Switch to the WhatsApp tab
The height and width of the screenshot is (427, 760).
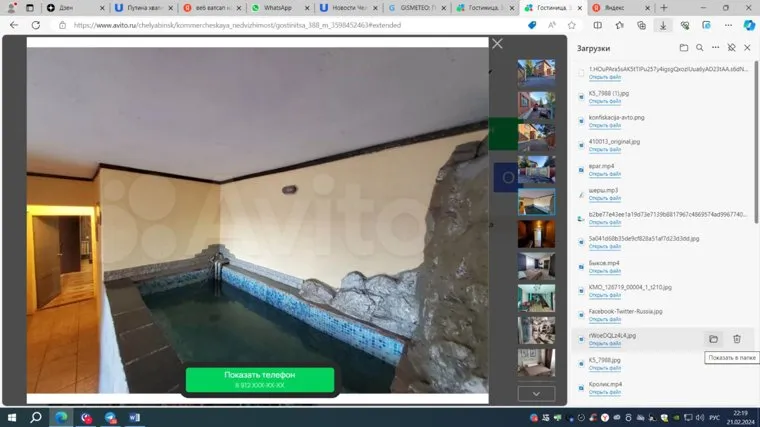(x=275, y=7)
